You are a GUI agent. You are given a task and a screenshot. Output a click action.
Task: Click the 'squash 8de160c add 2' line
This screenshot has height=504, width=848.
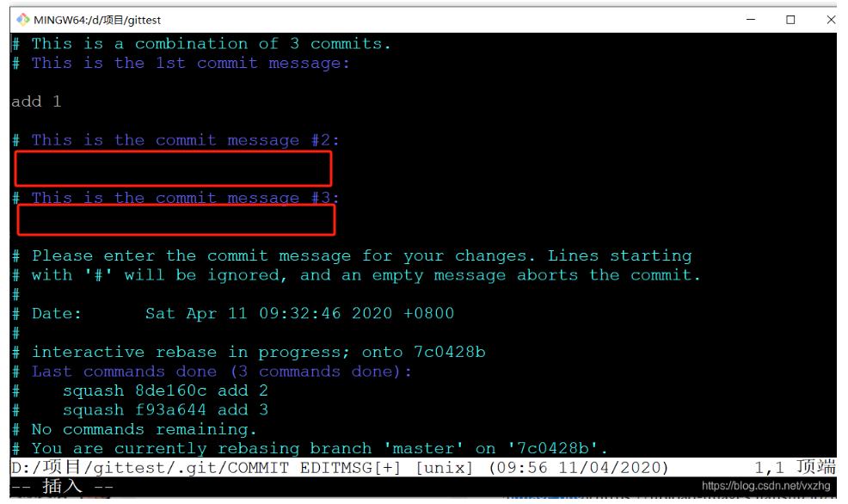point(140,390)
